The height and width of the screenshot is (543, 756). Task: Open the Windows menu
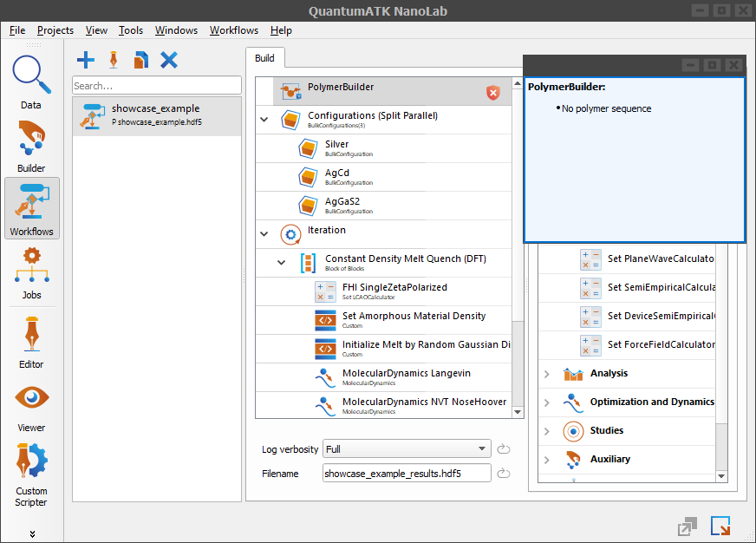(x=177, y=30)
